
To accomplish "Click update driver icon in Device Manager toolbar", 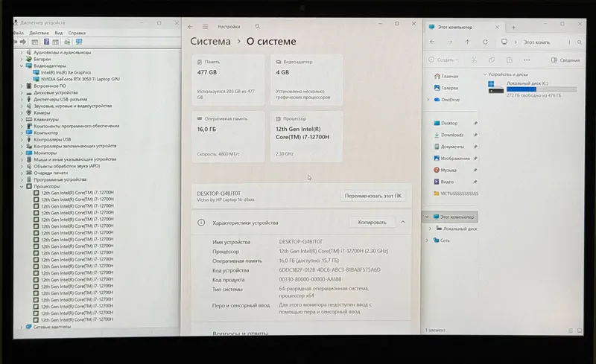I will point(67,42).
